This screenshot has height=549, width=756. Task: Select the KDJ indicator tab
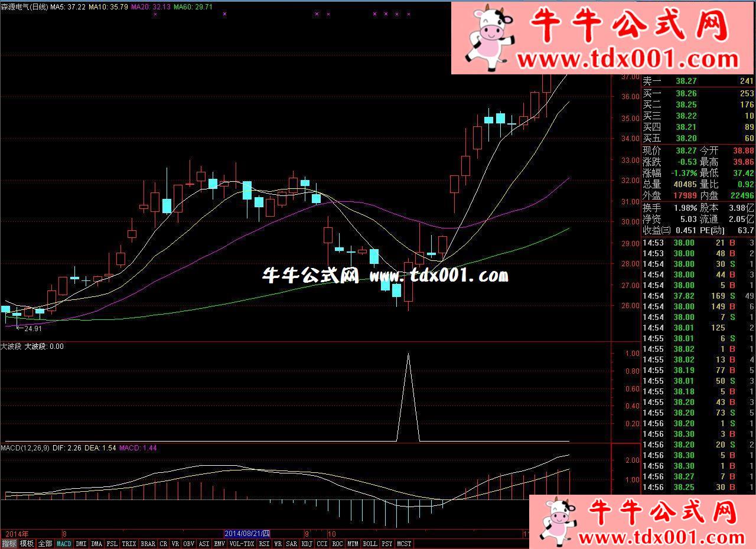coord(307,544)
